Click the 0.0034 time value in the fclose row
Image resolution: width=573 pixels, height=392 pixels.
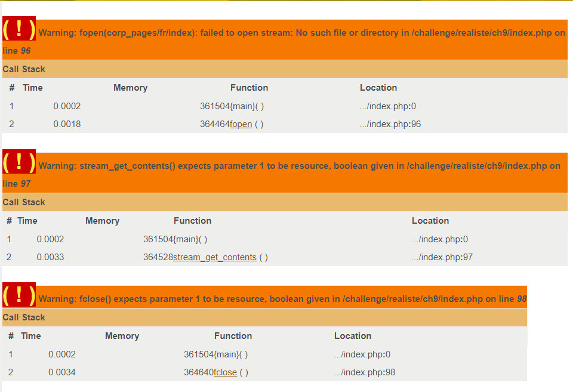point(61,372)
